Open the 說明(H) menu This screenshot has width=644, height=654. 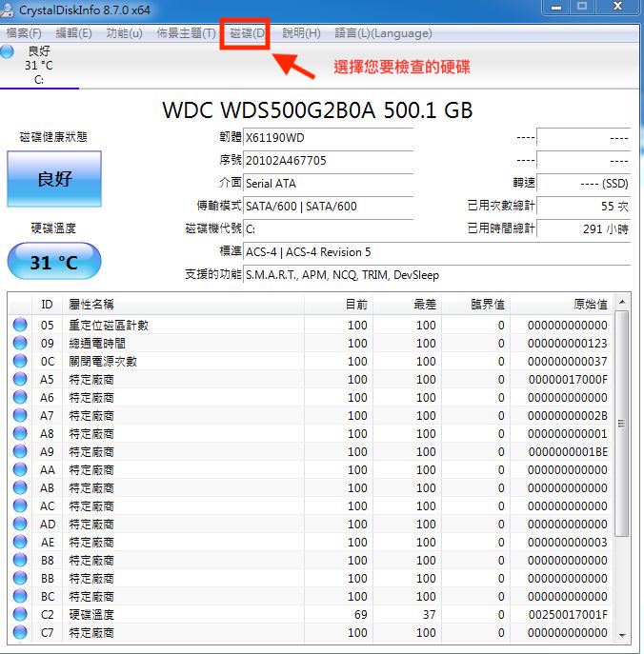click(x=301, y=33)
